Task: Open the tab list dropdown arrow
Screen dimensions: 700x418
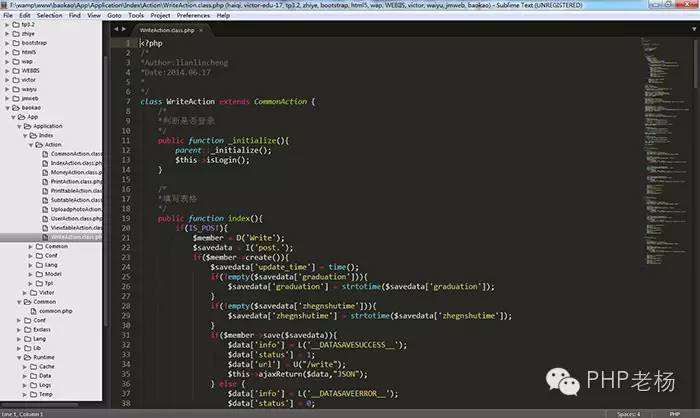Action: pos(694,29)
